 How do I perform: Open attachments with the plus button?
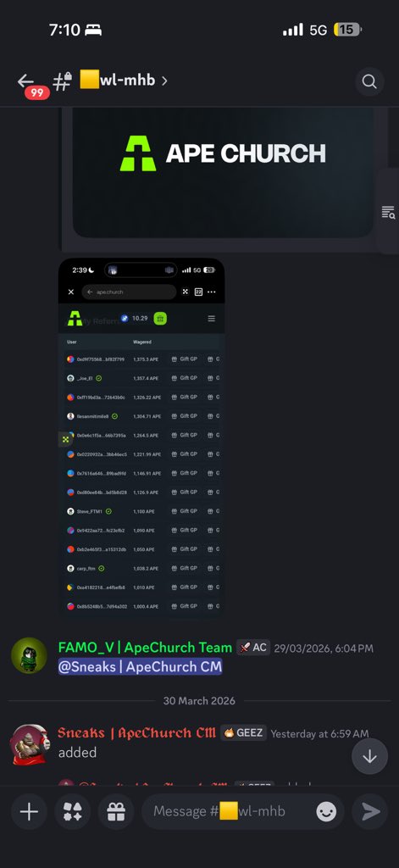click(x=29, y=811)
